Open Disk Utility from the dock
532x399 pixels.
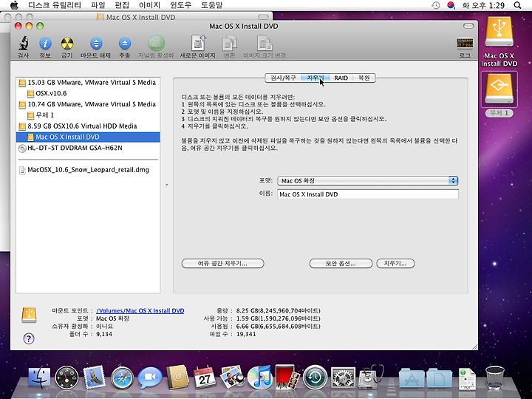371,377
